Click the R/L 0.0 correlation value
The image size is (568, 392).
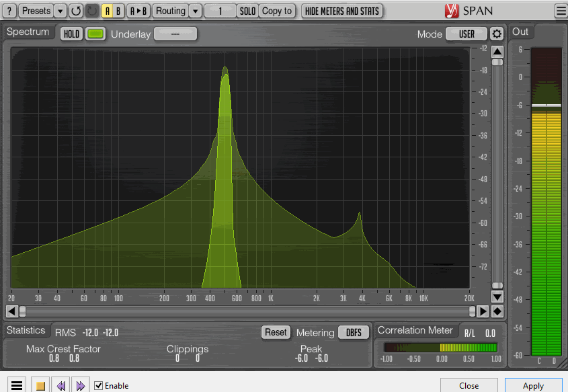tap(490, 334)
